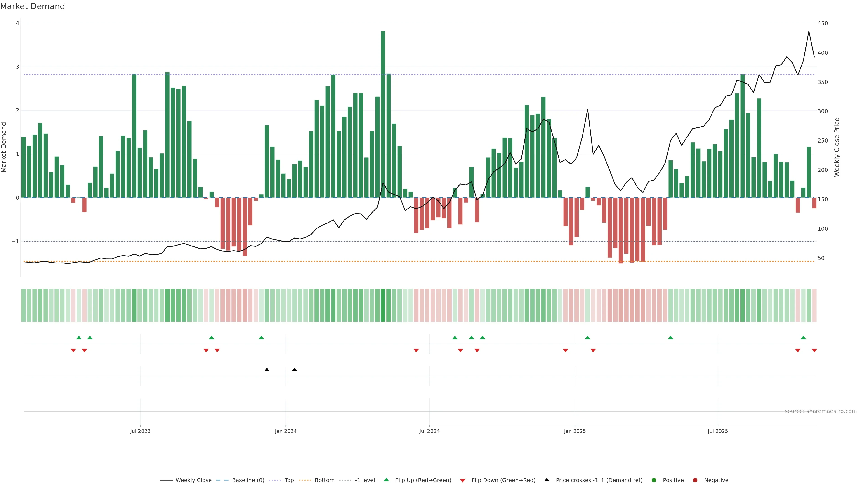Click the black Price crosses legend triangle

tap(547, 480)
